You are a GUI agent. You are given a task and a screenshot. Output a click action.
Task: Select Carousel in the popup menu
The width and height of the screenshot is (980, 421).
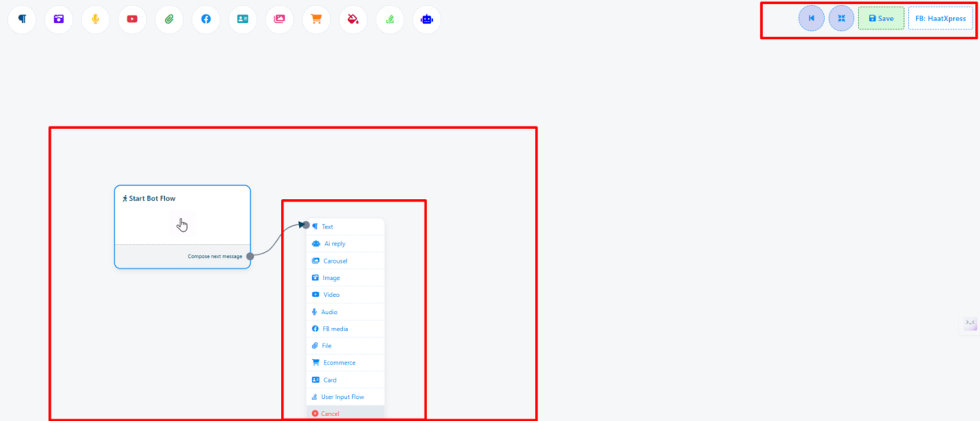(x=345, y=260)
